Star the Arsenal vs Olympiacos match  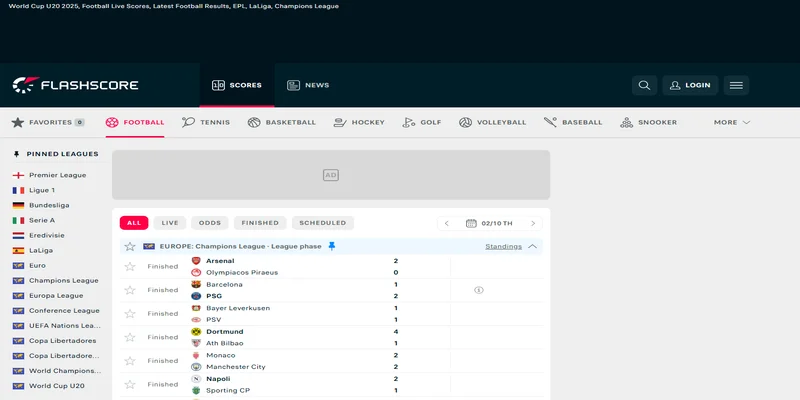coord(129,266)
